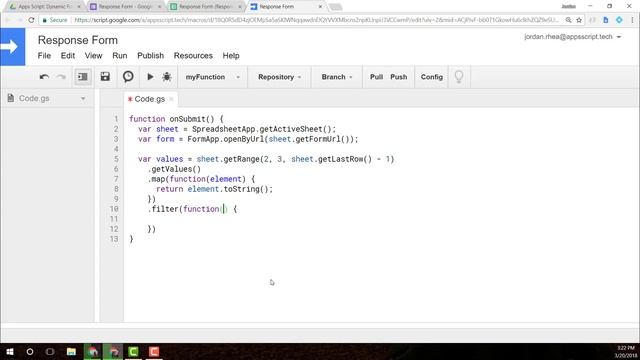Open the myFunction selector dropdown
Image resolution: width=640 pixels, height=360 pixels.
point(212,77)
